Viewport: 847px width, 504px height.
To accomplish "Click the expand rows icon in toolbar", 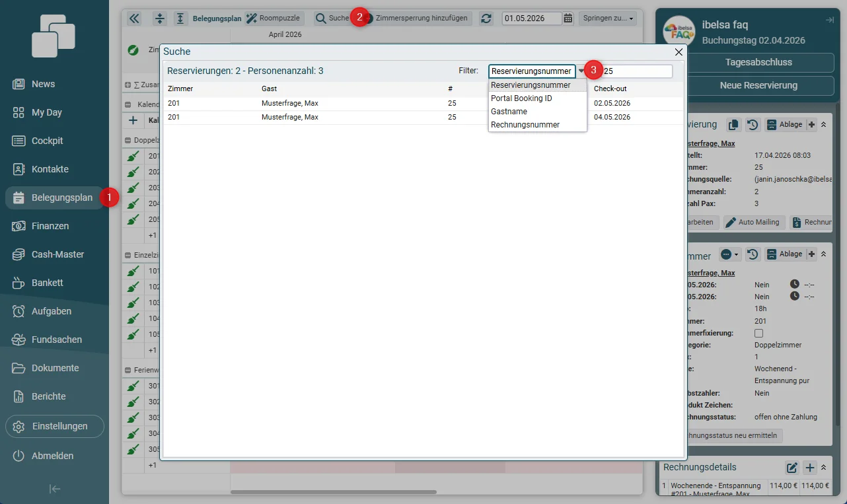I will click(x=181, y=18).
